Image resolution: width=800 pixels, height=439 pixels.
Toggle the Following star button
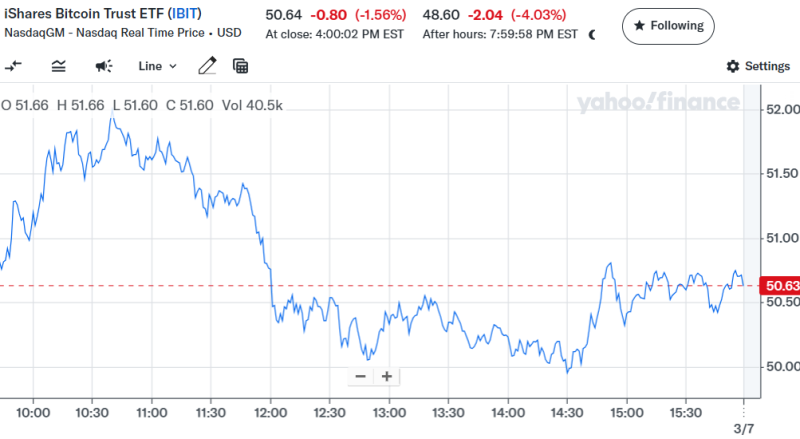coord(668,25)
